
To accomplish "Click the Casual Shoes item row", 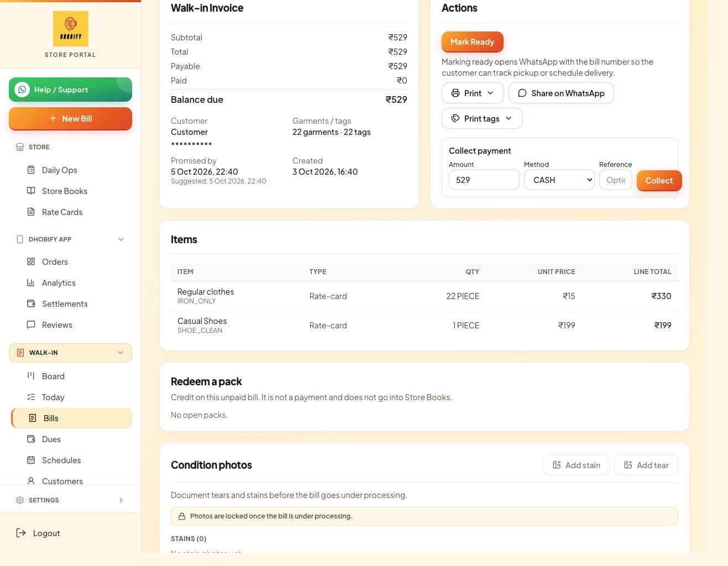I will (425, 325).
